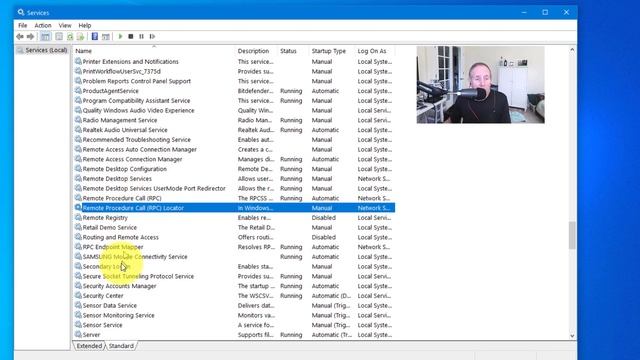Select Secure Socket Tunneling Protocol Service
640x360 pixels.
pos(138,276)
